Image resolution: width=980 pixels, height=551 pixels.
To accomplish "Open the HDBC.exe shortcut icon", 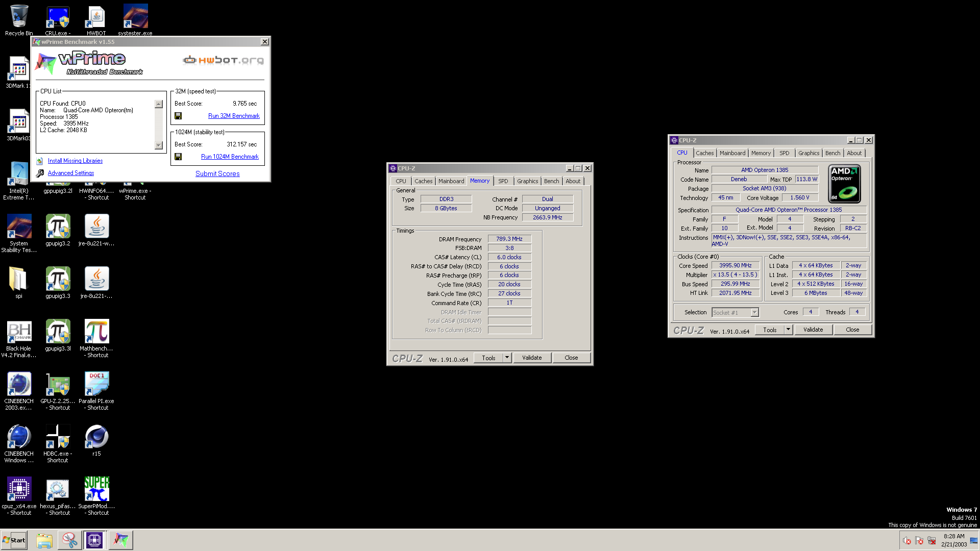I will point(58,444).
